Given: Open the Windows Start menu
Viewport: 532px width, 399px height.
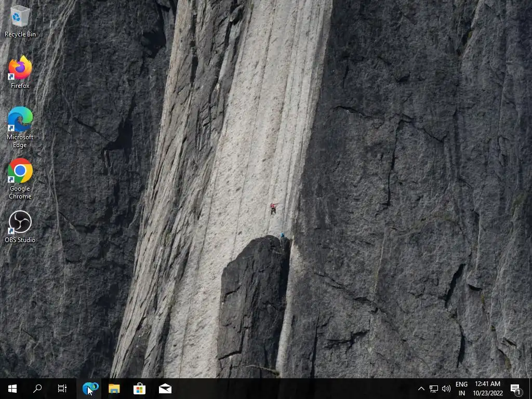Looking at the screenshot, I should click(x=12, y=389).
